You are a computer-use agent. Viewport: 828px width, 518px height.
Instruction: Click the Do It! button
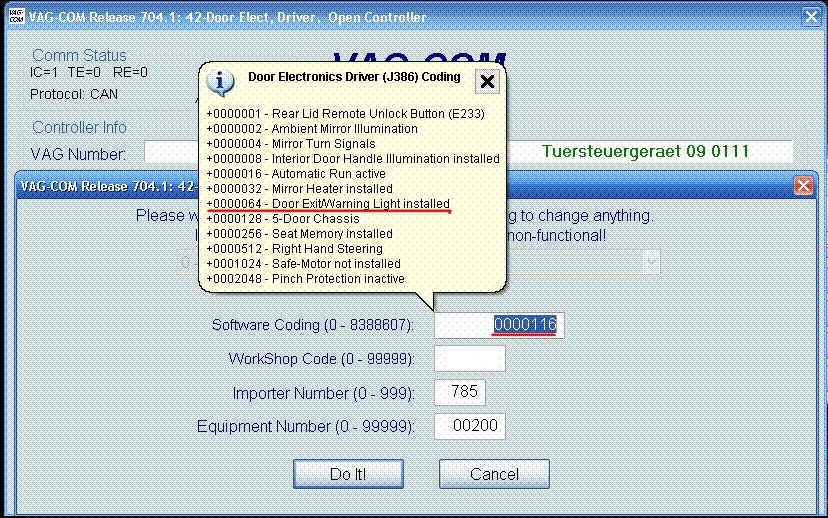click(x=348, y=474)
